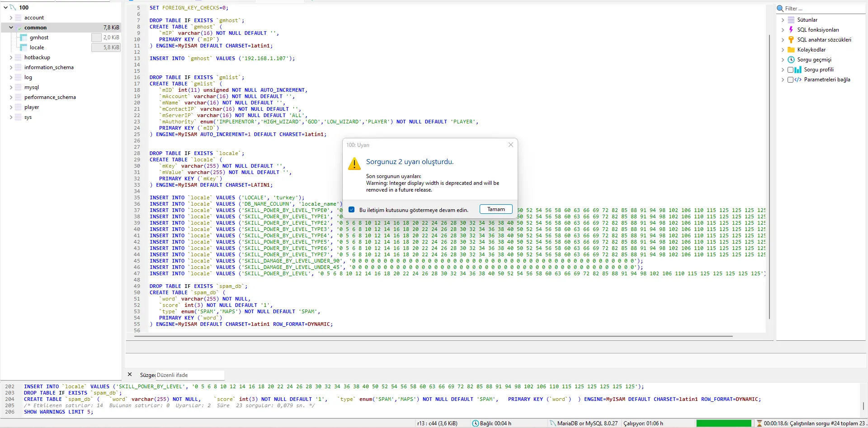Click the server icon beside MariaDB version
The width and height of the screenshot is (868, 428).
point(553,423)
